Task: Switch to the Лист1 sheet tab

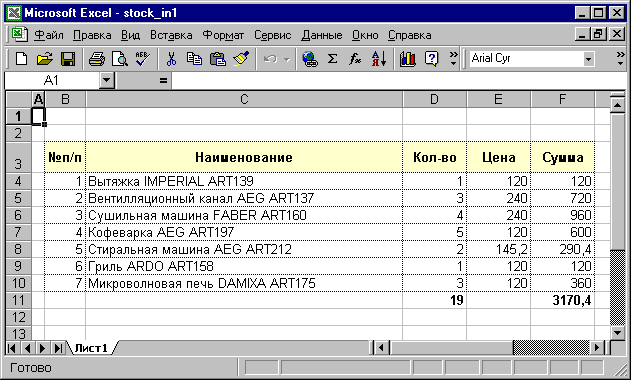Action: point(91,348)
